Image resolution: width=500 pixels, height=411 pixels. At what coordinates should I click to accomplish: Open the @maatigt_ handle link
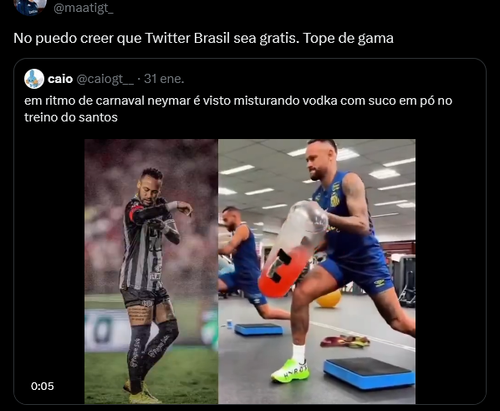pyautogui.click(x=83, y=8)
